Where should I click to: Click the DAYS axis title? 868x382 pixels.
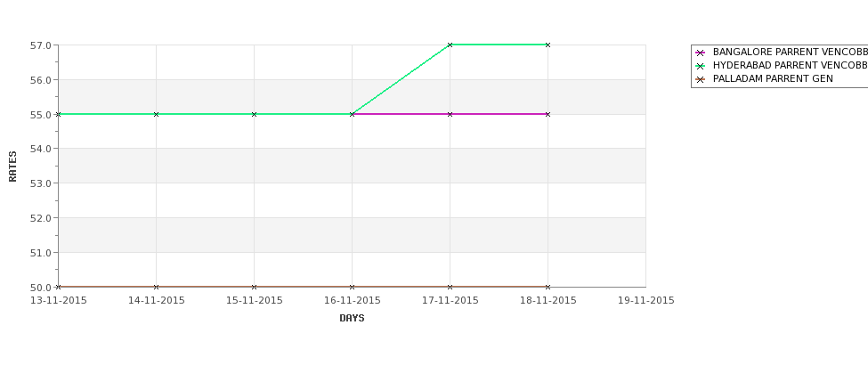pyautogui.click(x=352, y=319)
